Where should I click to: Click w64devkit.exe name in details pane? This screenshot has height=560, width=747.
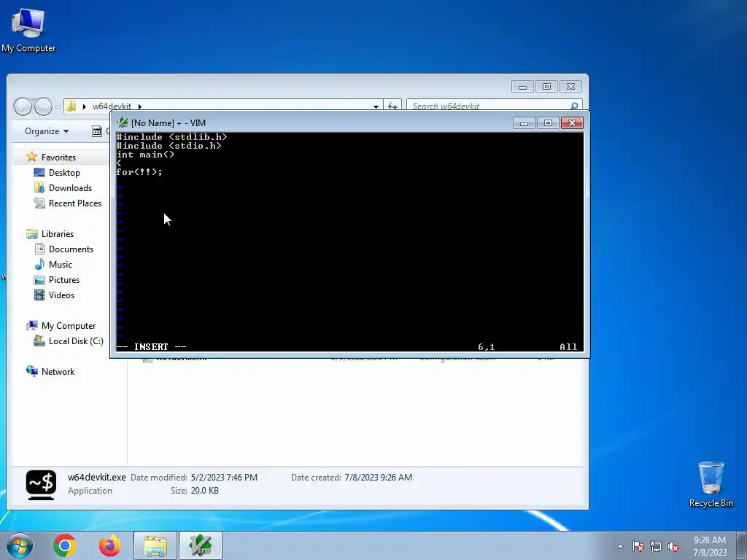pyautogui.click(x=97, y=477)
